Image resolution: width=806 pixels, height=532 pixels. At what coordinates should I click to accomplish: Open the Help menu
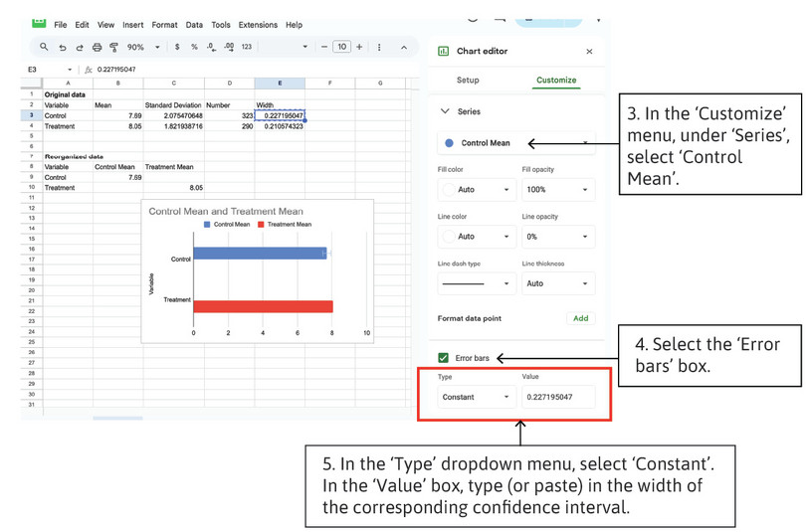point(294,25)
